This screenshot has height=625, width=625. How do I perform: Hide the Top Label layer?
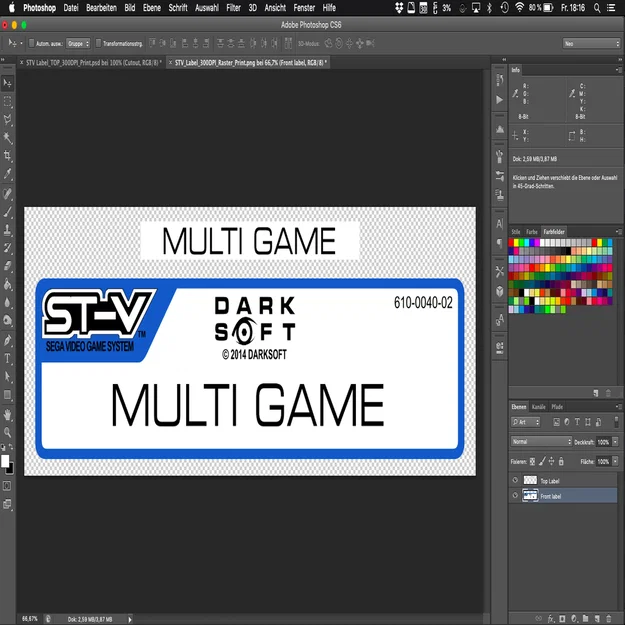(x=515, y=480)
